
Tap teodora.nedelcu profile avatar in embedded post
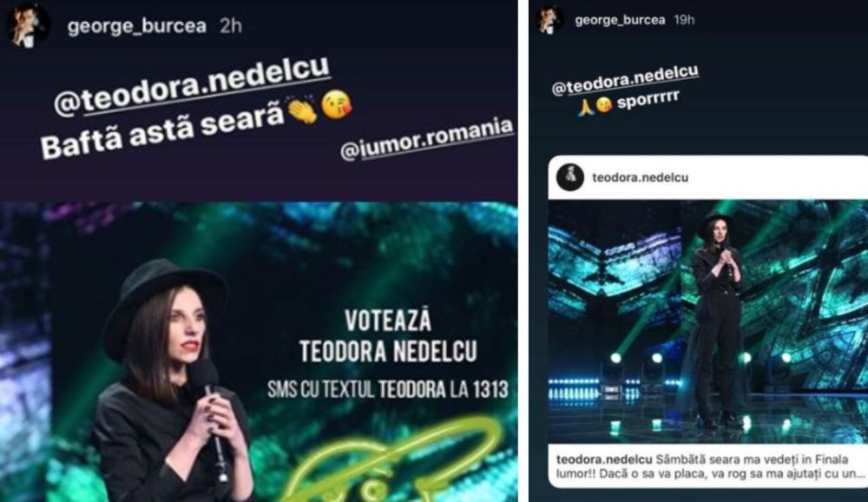coord(569,177)
